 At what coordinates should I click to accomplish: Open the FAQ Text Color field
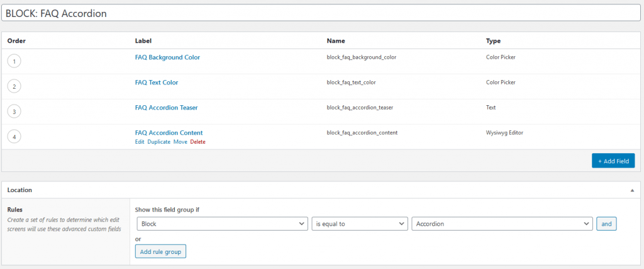[160, 83]
